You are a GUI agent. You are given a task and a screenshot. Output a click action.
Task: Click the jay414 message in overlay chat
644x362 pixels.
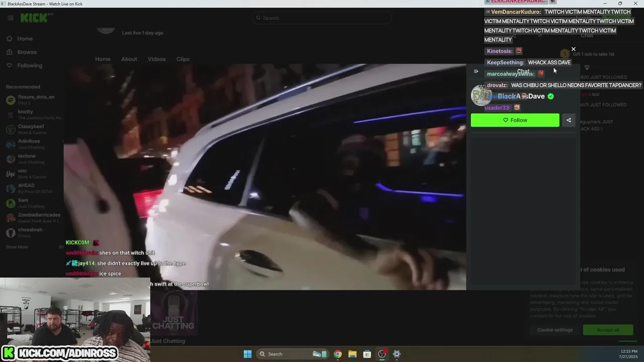coord(126,263)
